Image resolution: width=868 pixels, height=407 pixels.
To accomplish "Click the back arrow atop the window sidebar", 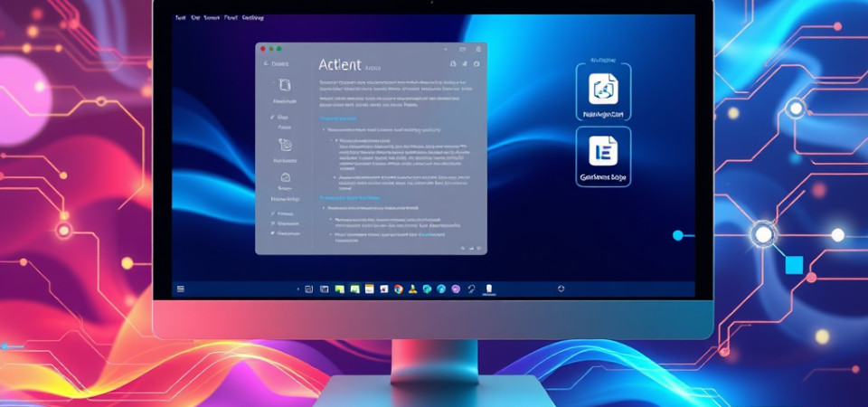I will point(266,63).
